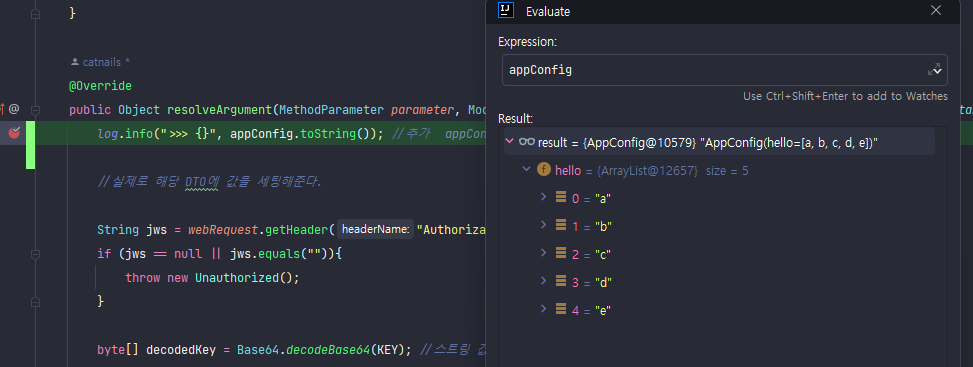Expand element 0 = "a"

point(544,197)
